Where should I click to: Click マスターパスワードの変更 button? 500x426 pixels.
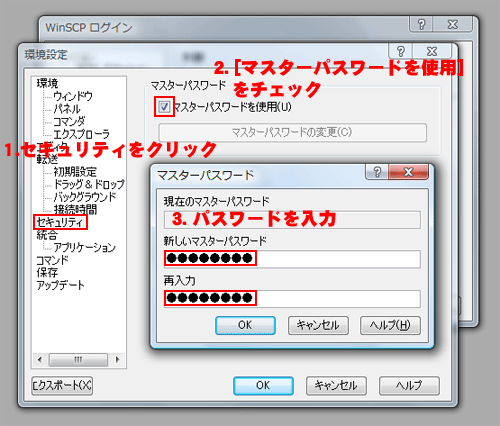click(292, 132)
